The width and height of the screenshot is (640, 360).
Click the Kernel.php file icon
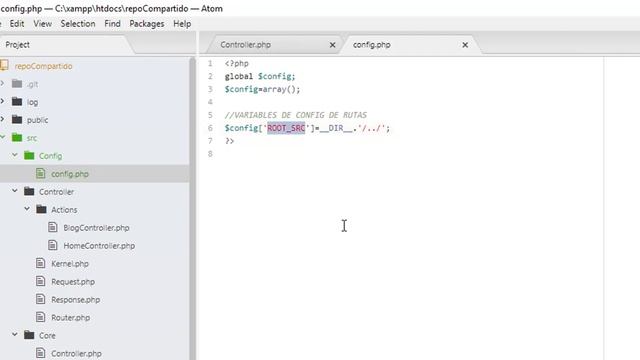(x=40, y=263)
